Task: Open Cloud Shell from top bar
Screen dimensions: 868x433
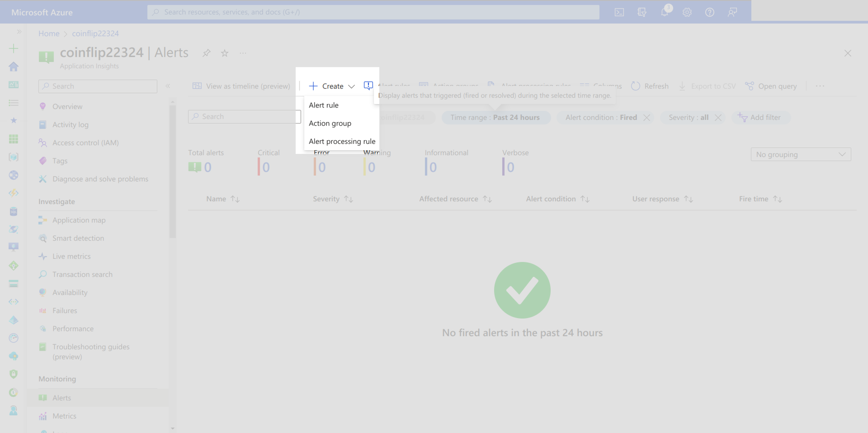Action: point(619,12)
